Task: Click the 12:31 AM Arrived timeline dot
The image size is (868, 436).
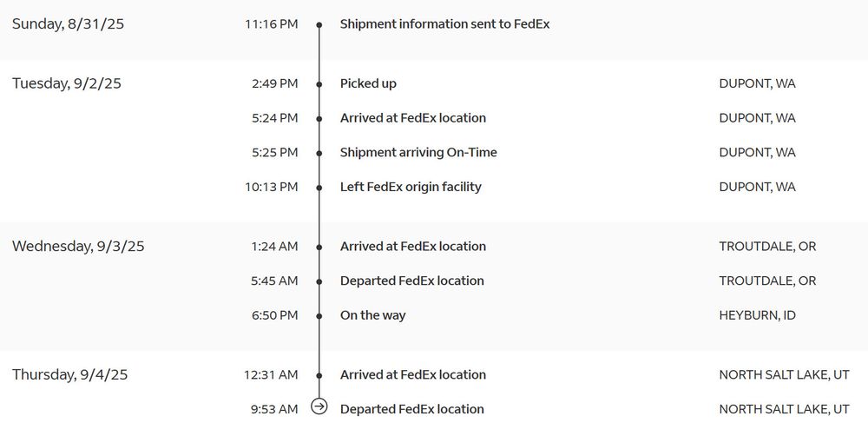Action: [319, 375]
